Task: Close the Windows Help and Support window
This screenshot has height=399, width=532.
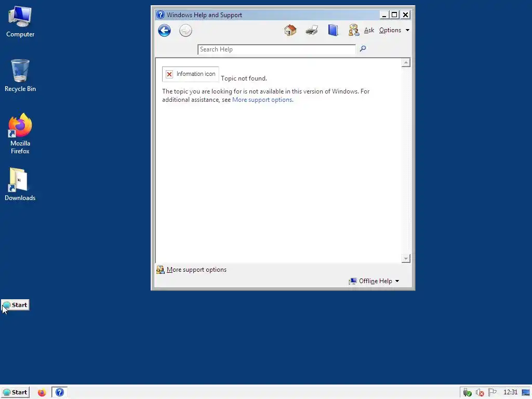Action: (x=405, y=15)
